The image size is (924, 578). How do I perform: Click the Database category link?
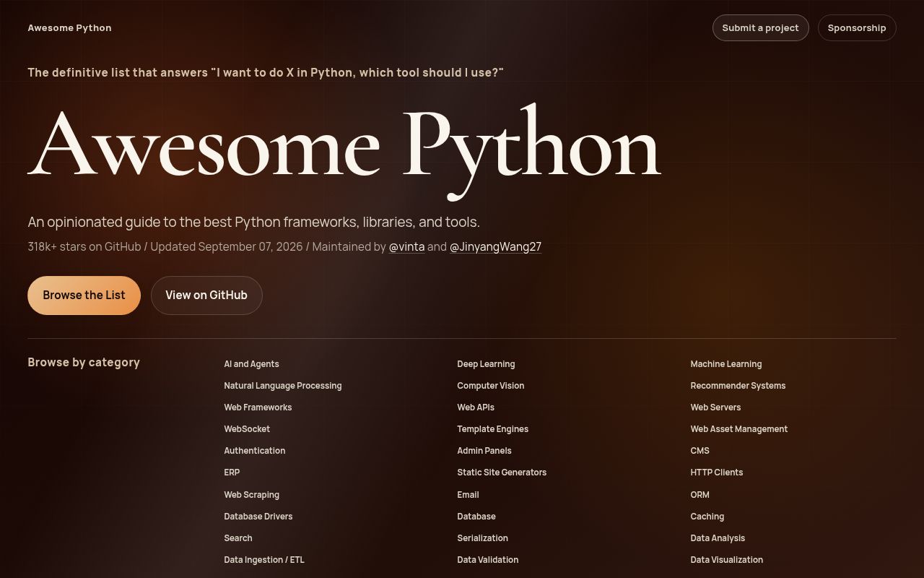476,517
